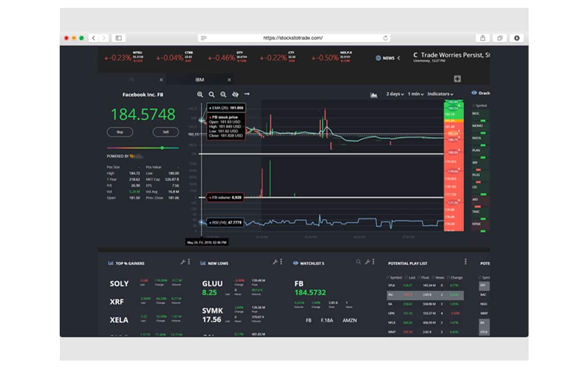The image size is (588, 368).
Task: Reload the page with the refresh icon
Action: point(385,38)
